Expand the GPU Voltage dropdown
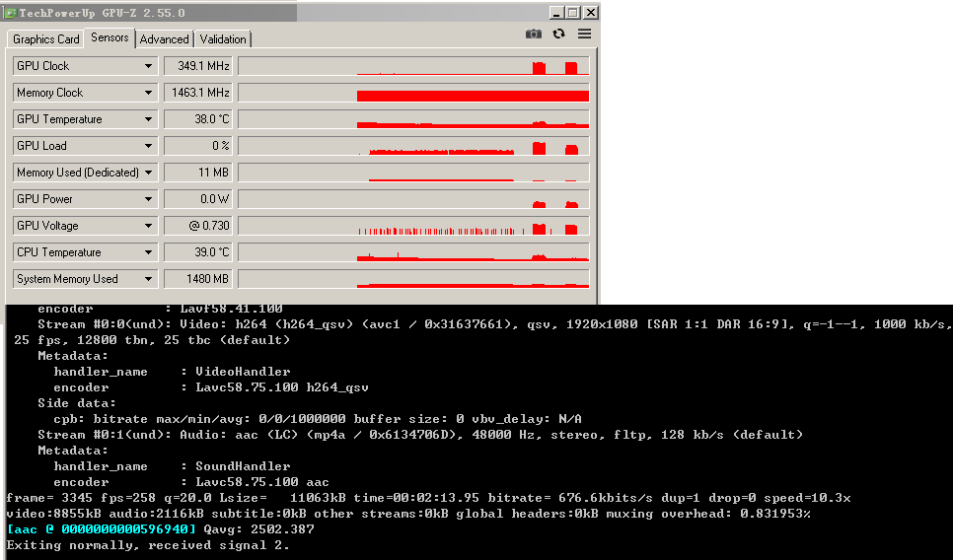Image resolution: width=953 pixels, height=560 pixels. coord(148,226)
